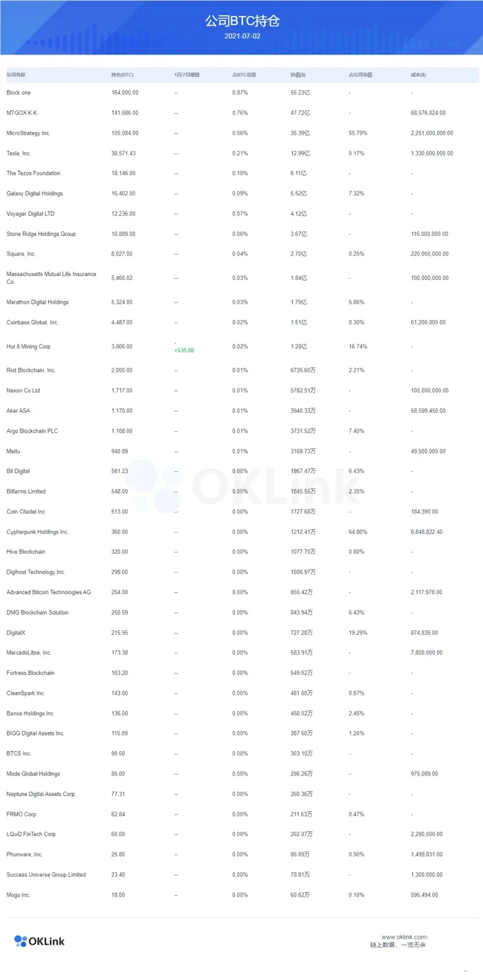This screenshot has height=980, width=483.
Task: Select Coinbase Global, Inc. row
Action: (32, 323)
